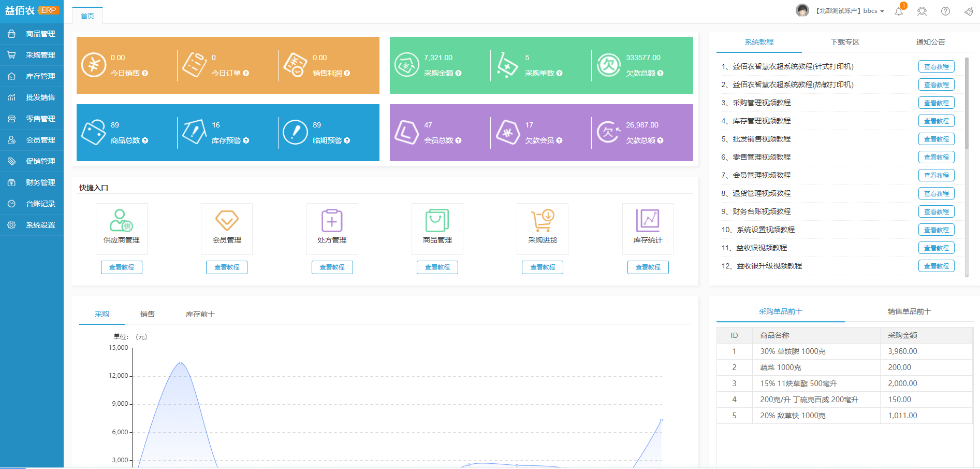980x469 pixels.
Task: Click the help question mark icon in header
Action: tap(945, 11)
